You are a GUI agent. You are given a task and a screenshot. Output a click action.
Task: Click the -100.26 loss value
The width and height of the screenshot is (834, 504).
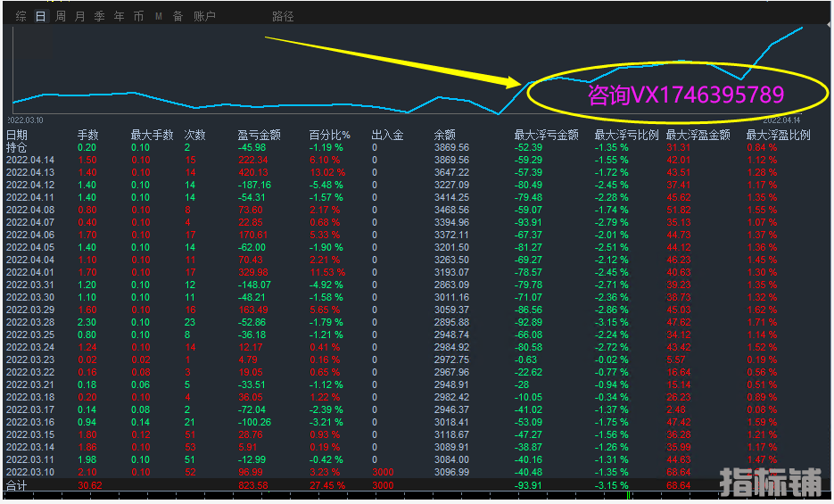(x=254, y=422)
